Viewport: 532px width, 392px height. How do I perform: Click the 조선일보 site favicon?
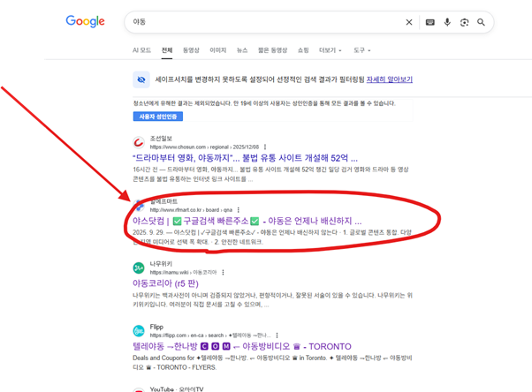tap(139, 142)
